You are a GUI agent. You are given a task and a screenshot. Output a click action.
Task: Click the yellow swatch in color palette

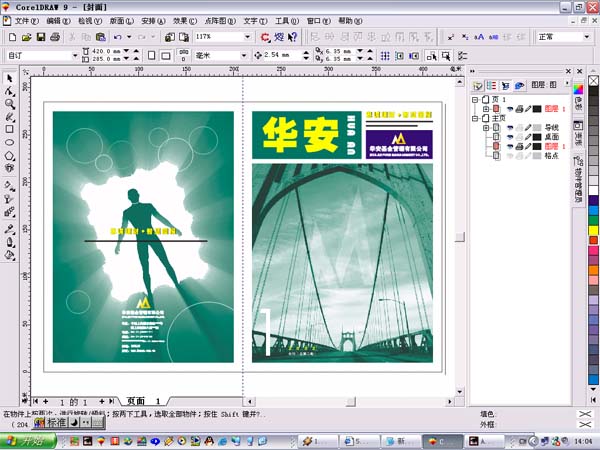593,230
